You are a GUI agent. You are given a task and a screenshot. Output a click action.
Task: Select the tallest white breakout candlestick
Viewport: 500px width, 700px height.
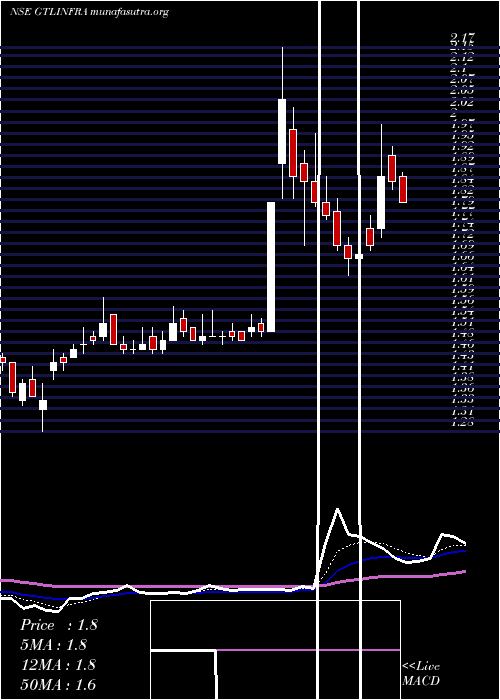tap(271, 267)
